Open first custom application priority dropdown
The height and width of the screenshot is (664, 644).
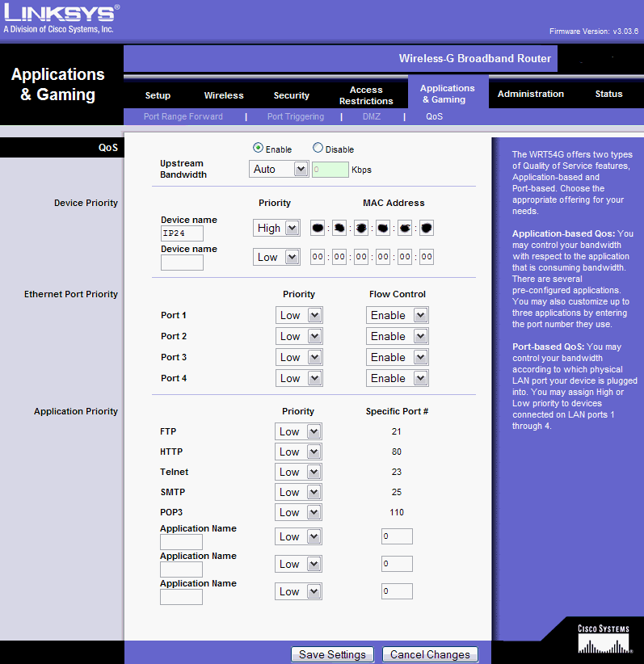point(298,536)
